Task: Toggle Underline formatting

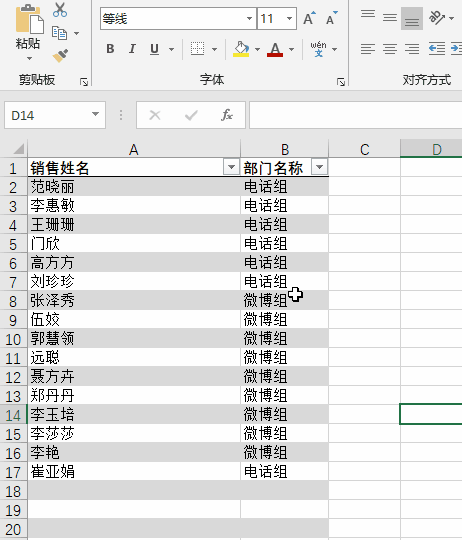Action: (x=155, y=49)
